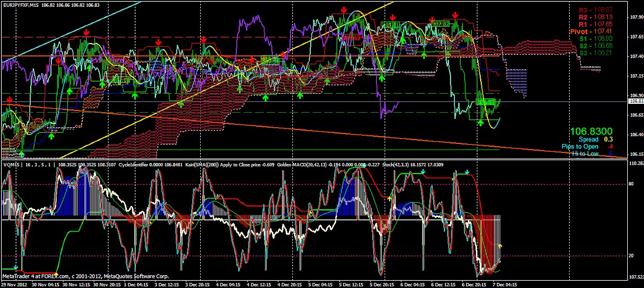Click the 106.83 current price marker on axis

click(636, 102)
